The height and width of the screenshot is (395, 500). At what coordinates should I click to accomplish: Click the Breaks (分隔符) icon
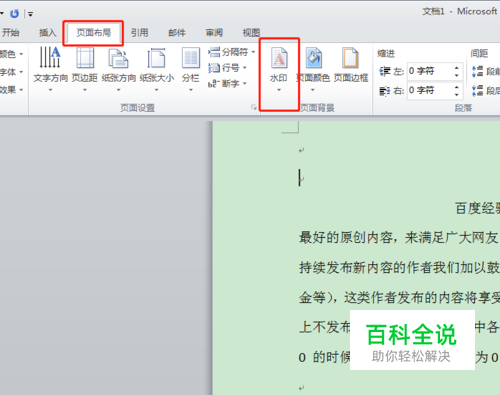click(x=214, y=52)
